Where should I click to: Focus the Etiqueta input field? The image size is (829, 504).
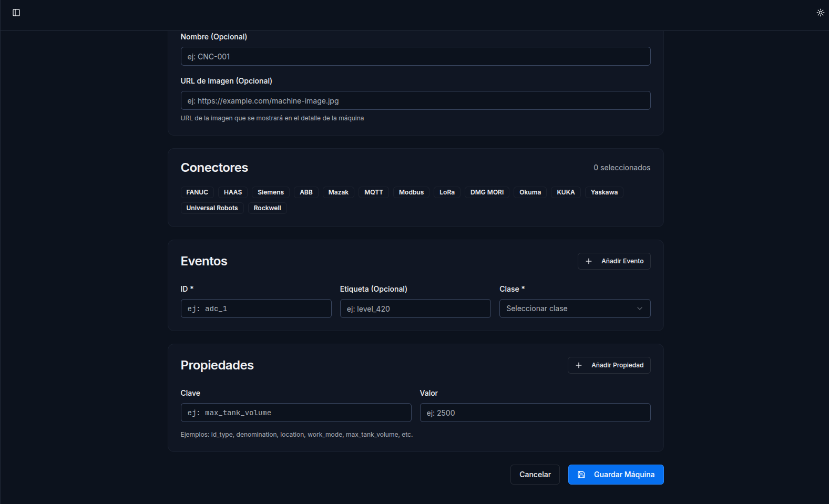[415, 308]
